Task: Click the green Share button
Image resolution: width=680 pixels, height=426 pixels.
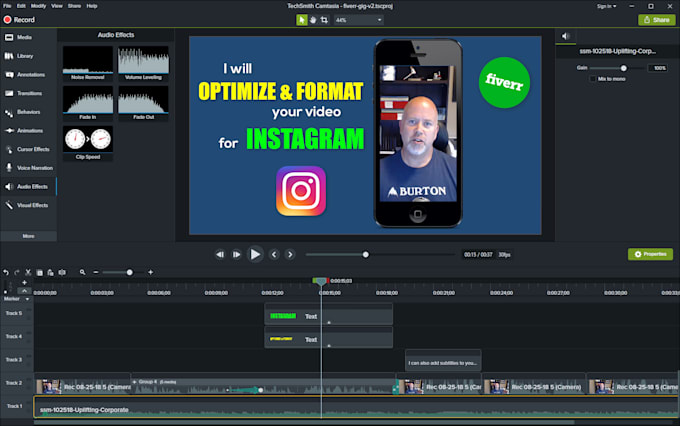Action: coord(657,20)
